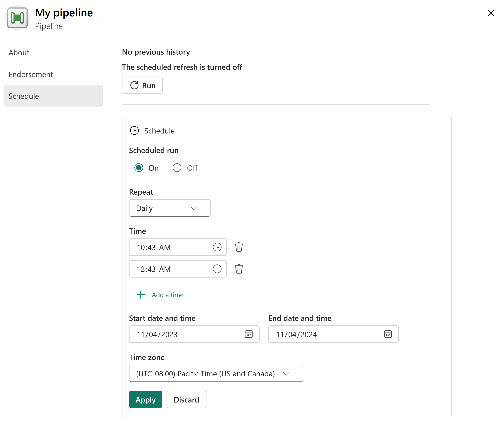Apply the schedule settings
This screenshot has width=504, height=423.
[x=146, y=400]
